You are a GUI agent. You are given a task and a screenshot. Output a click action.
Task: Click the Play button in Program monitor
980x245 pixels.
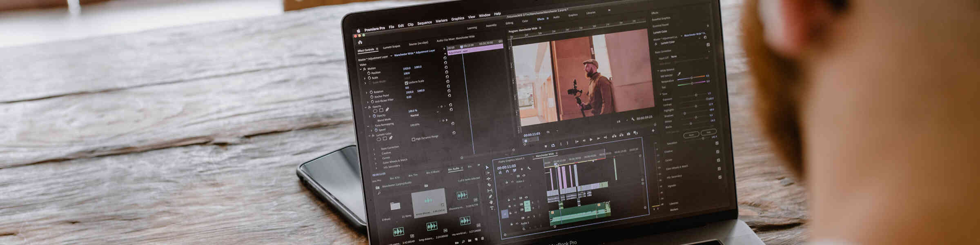click(590, 140)
